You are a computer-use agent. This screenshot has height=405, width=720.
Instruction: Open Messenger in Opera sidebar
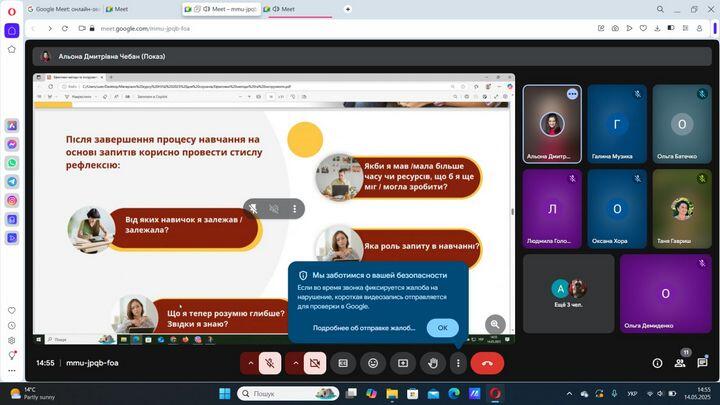tap(12, 144)
